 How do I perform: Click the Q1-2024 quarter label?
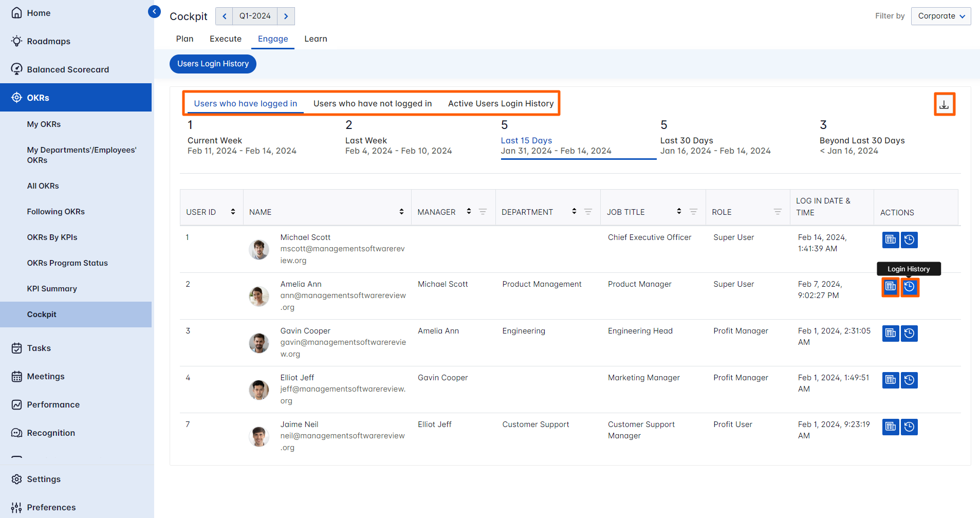click(255, 16)
